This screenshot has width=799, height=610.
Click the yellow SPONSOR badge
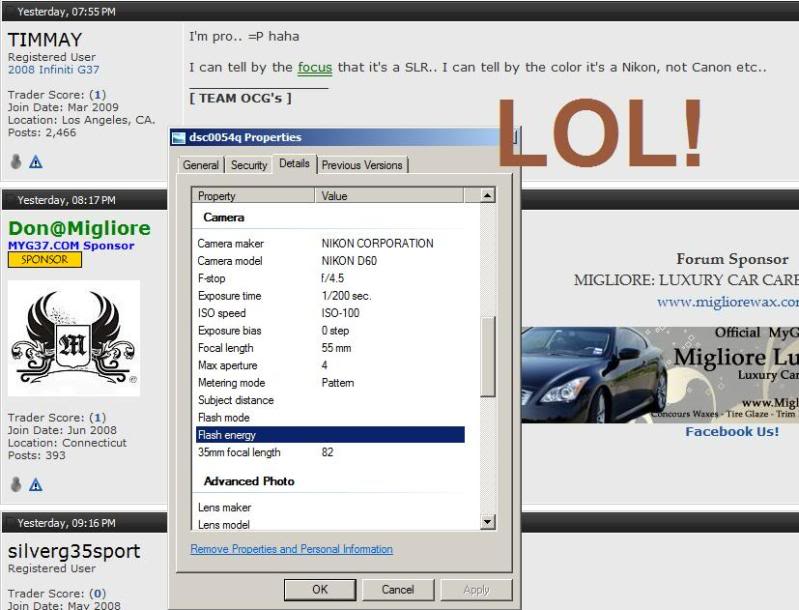coord(45,259)
